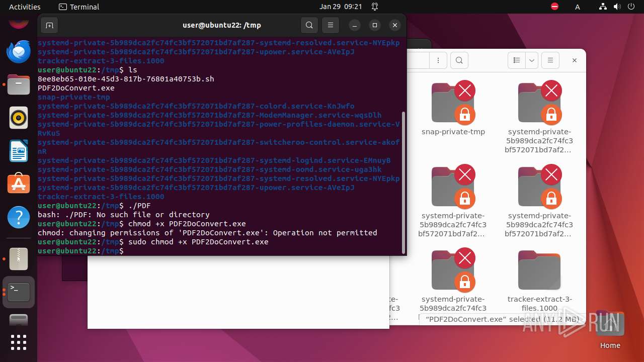This screenshot has width=644, height=362.
Task: Click PDF2DoConvert.exe in ls output
Action: click(76, 88)
